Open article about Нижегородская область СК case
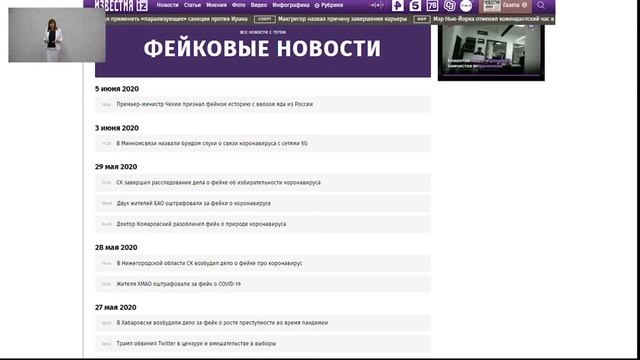This screenshot has height=360, width=640. pos(263,263)
